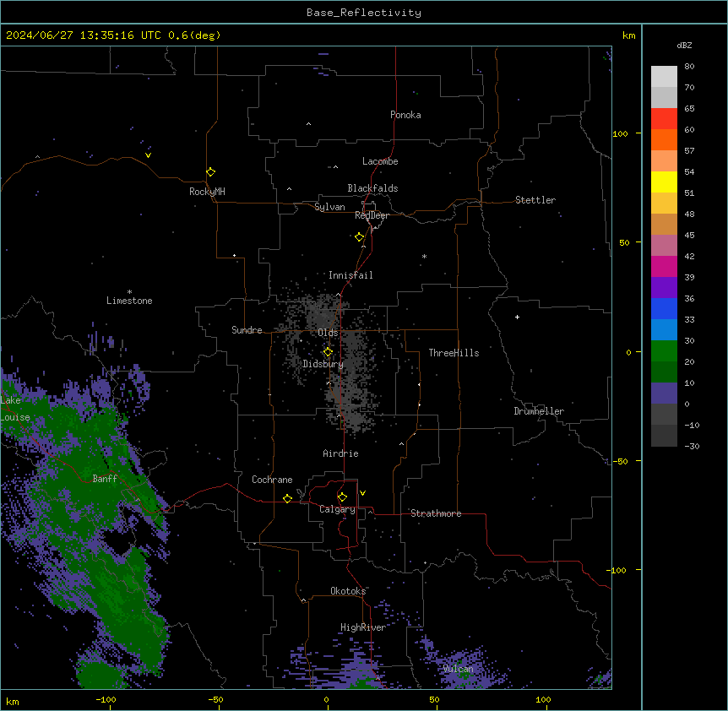
Task: Click the 2024/06/27 13:35:16 UTC timestamp
Action: click(x=84, y=35)
